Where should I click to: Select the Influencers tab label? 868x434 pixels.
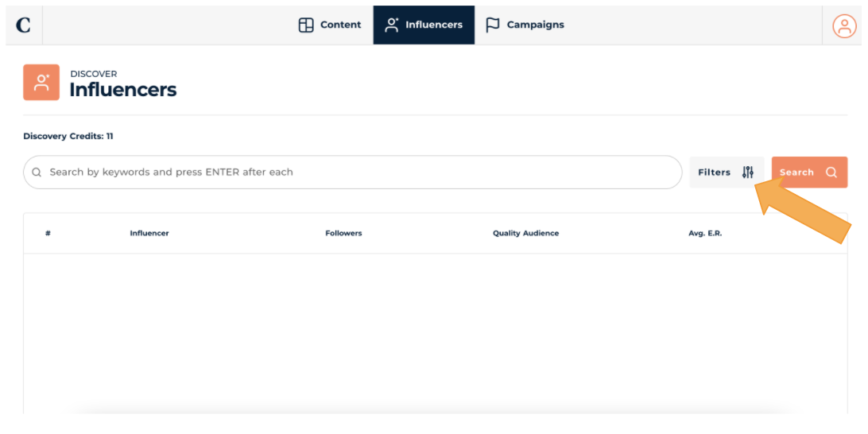(x=433, y=25)
